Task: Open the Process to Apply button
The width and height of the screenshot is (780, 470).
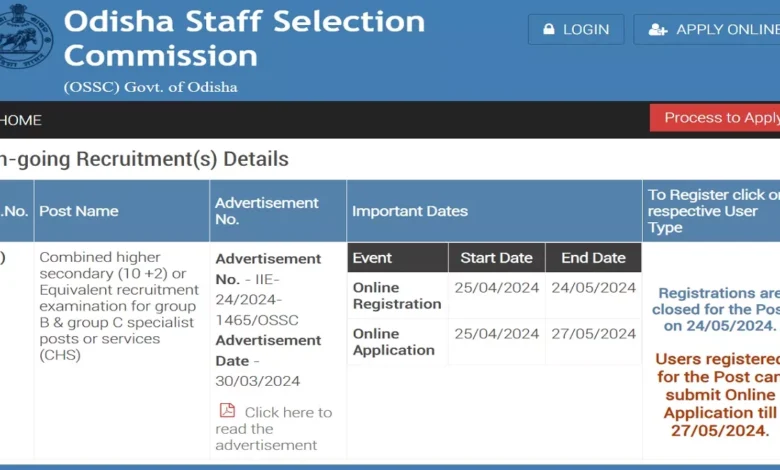Action: pyautogui.click(x=718, y=118)
